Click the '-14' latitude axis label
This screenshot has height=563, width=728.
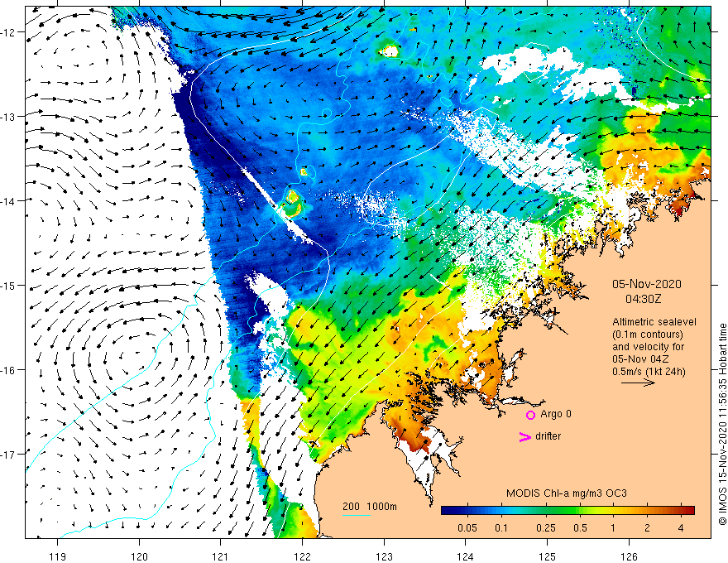click(x=8, y=201)
